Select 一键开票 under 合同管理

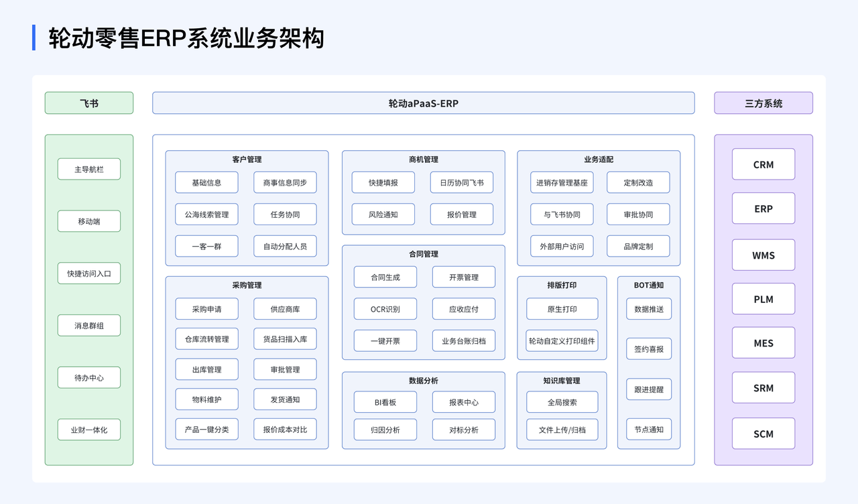coord(385,340)
